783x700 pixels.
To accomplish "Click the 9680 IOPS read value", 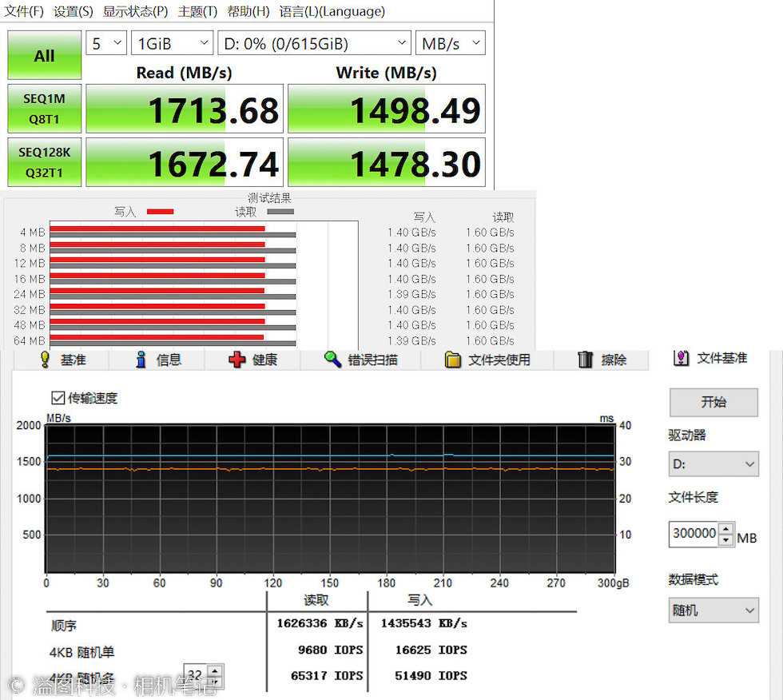I will (330, 650).
